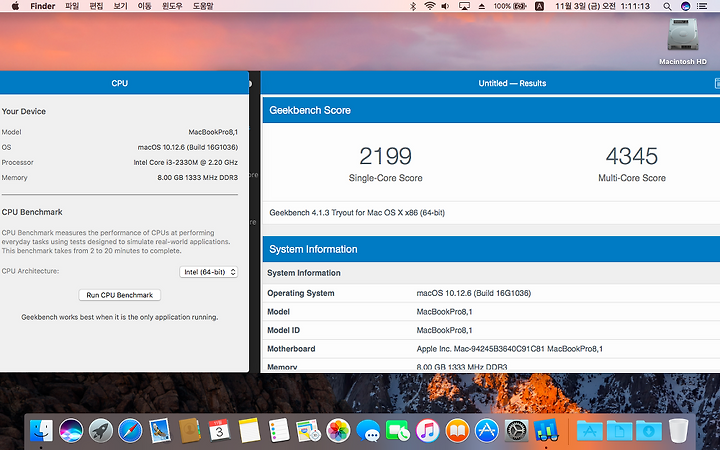The width and height of the screenshot is (720, 450).
Task: Open Mail stamp icon in Dock
Action: pos(160,431)
